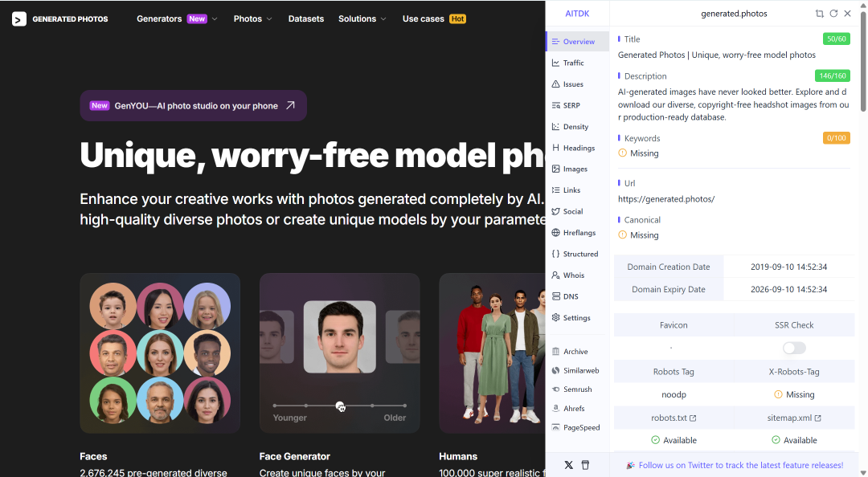This screenshot has height=477, width=868.
Task: Click the AITDK panel vertical scrollbar
Action: 863,61
